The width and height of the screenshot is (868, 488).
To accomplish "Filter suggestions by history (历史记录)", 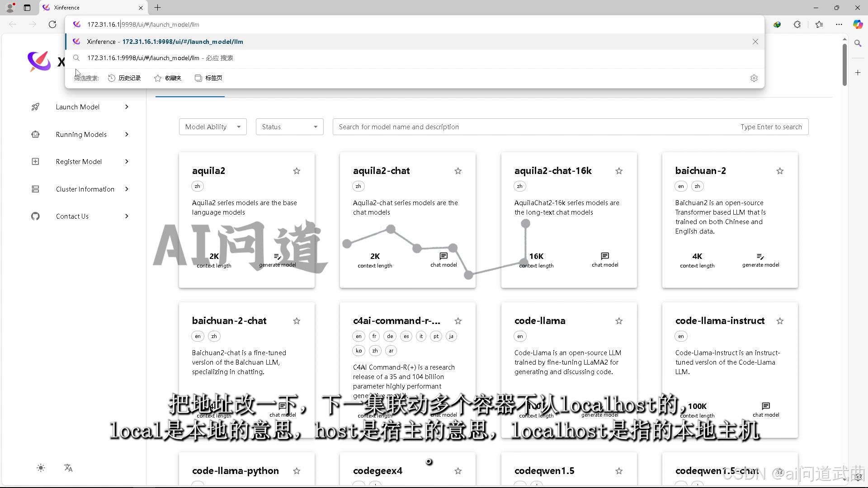I will click(x=125, y=78).
